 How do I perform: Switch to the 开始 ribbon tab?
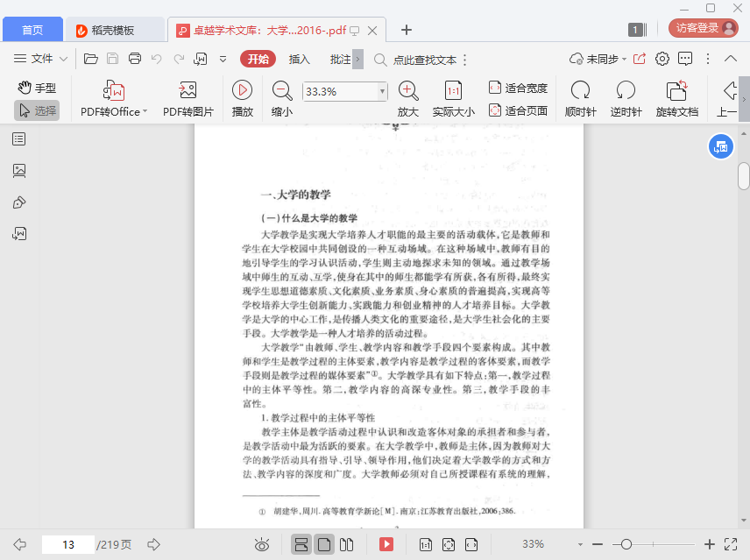258,59
